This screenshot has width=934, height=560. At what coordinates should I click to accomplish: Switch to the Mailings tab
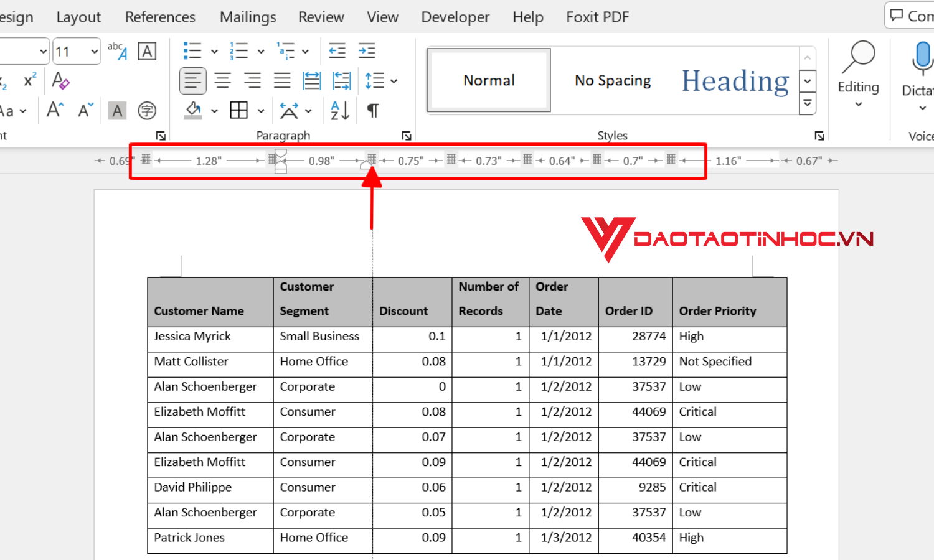click(x=248, y=17)
